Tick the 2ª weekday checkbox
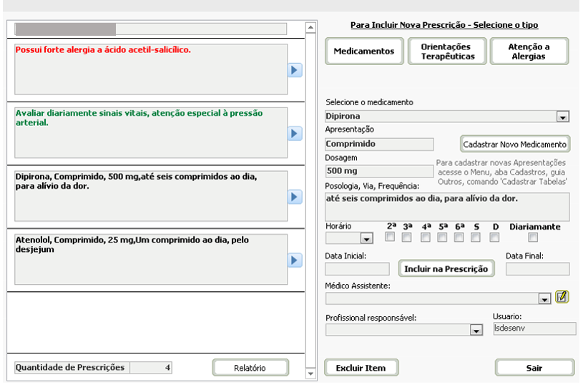The height and width of the screenshot is (390, 588). (391, 238)
